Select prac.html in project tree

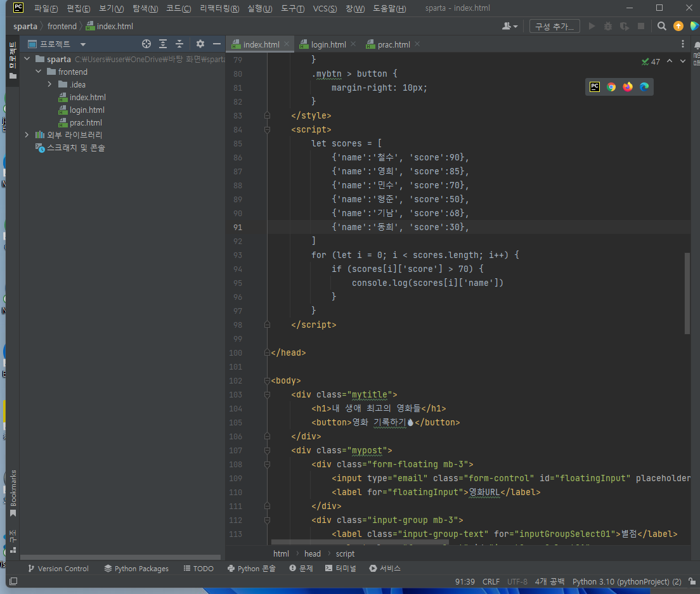pyautogui.click(x=85, y=123)
